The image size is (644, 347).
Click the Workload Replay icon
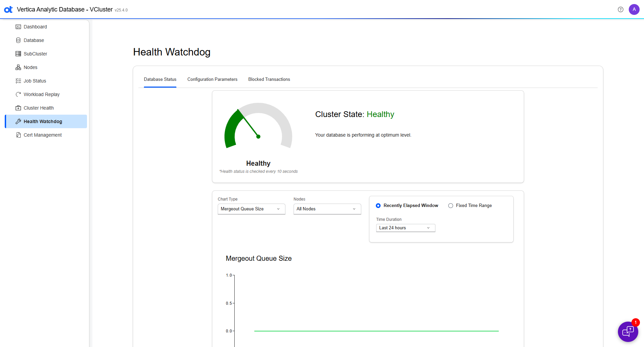coord(18,94)
